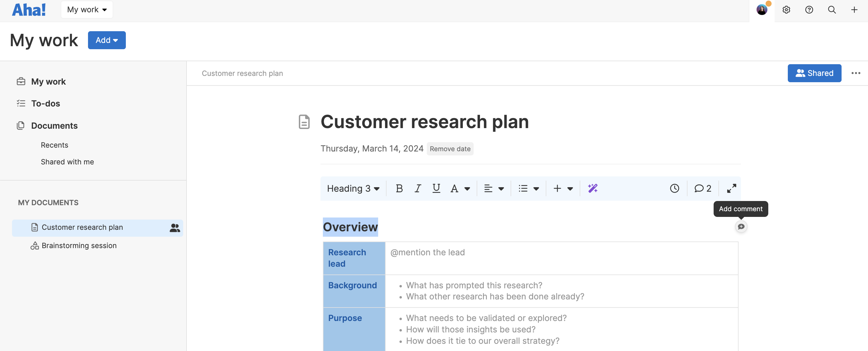This screenshot has height=351, width=868.
Task: Click the MY DOCUMENTS section header
Action: (x=48, y=202)
